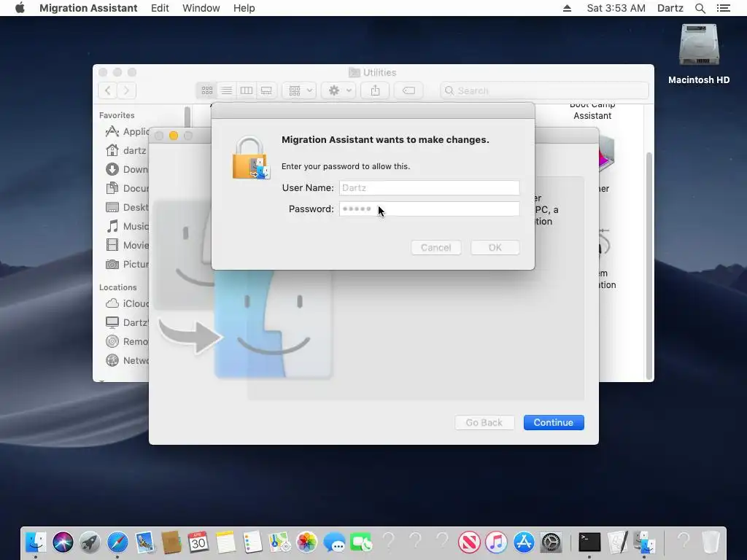
Task: Select Movies in Finder sidebar
Action: (126, 245)
